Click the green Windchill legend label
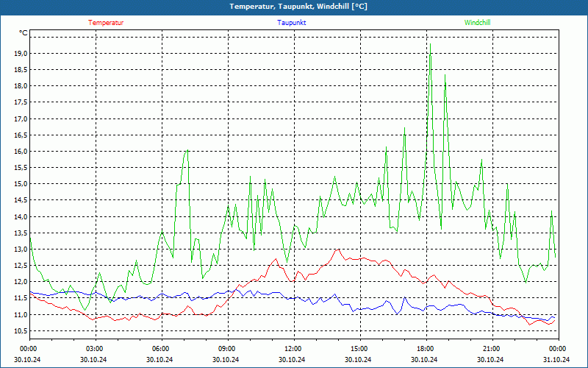 pyautogui.click(x=477, y=23)
